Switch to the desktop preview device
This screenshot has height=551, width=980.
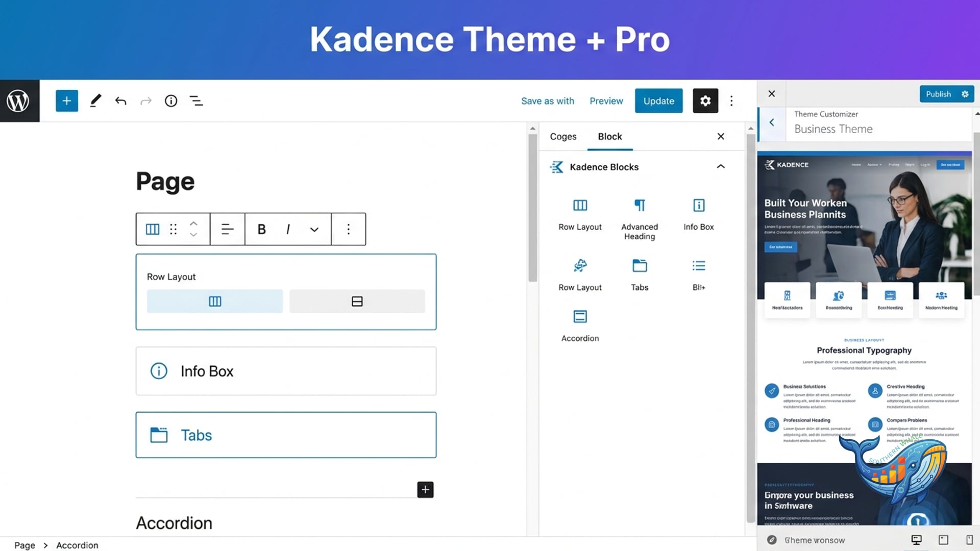pyautogui.click(x=917, y=540)
